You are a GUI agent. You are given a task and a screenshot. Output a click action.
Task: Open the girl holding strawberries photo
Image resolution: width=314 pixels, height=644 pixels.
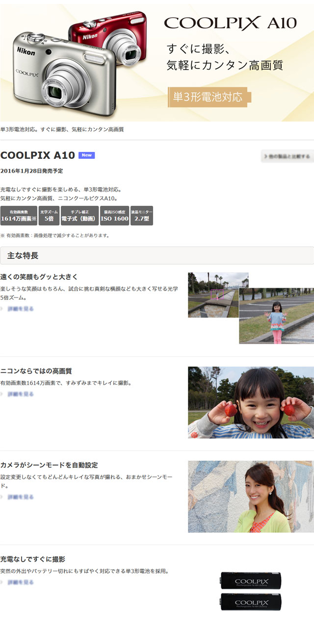pos(251,402)
